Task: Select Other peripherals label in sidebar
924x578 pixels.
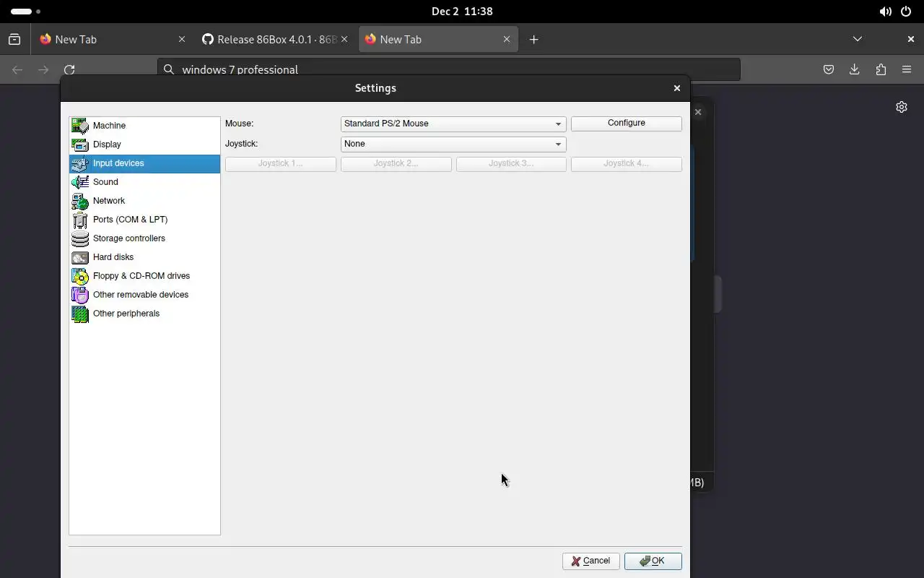Action: tap(126, 314)
